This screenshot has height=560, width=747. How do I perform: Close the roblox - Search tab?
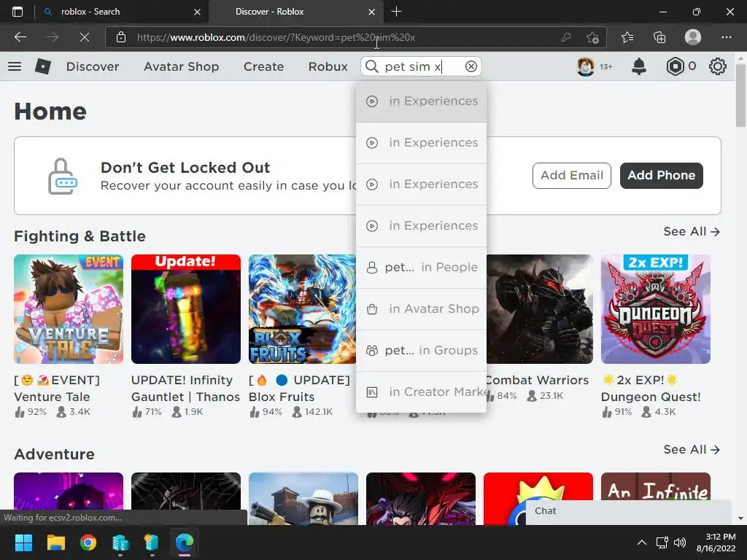[197, 12]
